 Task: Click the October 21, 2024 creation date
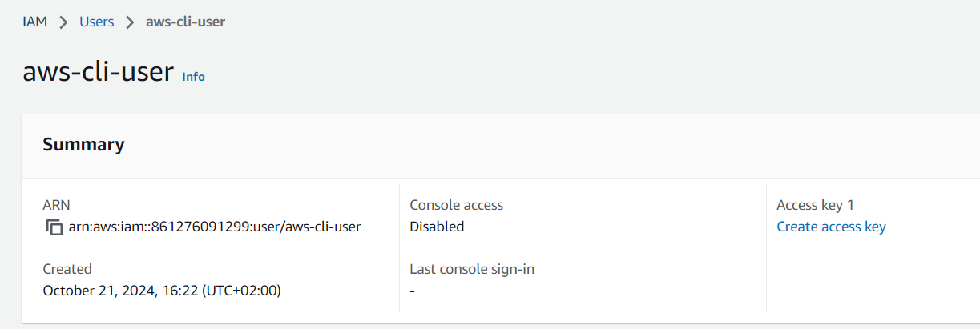[162, 291]
